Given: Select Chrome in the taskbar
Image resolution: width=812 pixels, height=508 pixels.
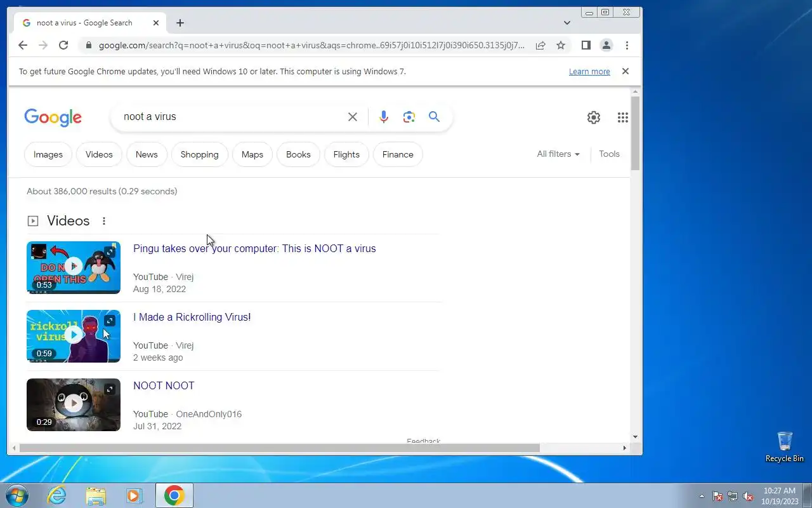Looking at the screenshot, I should pyautogui.click(x=174, y=495).
